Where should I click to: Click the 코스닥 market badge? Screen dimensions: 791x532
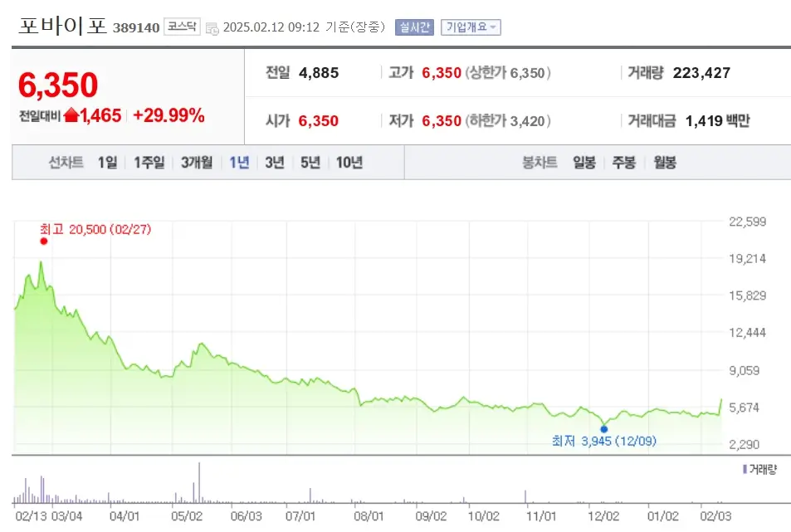[184, 27]
